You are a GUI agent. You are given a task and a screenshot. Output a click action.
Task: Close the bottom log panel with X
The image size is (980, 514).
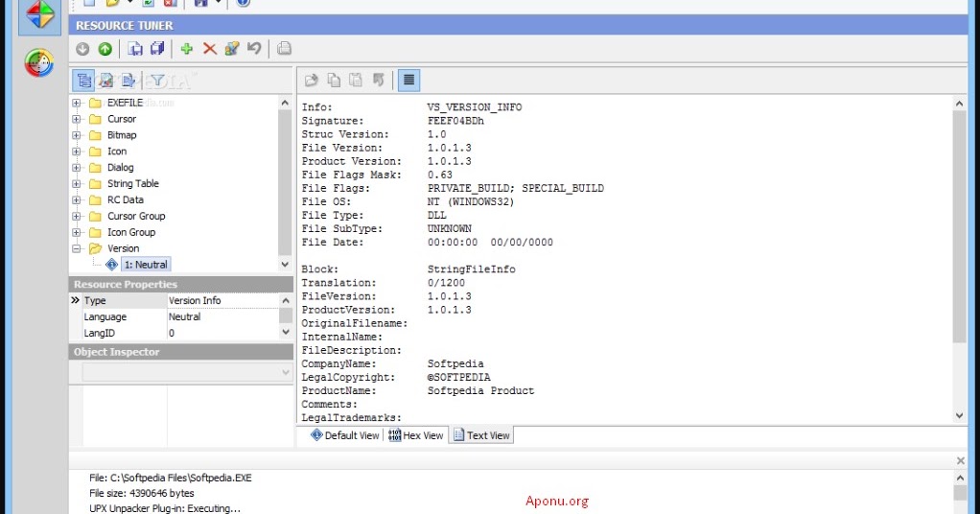[x=961, y=461]
